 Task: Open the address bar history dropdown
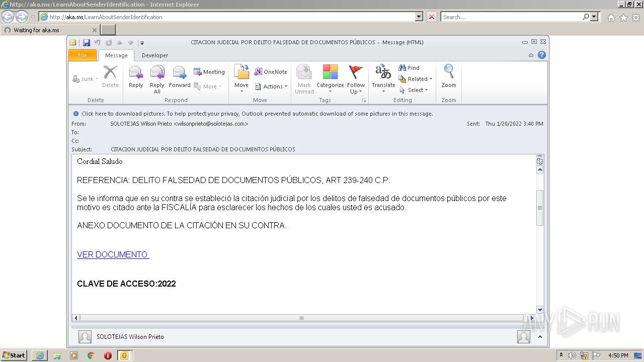pyautogui.click(x=419, y=17)
